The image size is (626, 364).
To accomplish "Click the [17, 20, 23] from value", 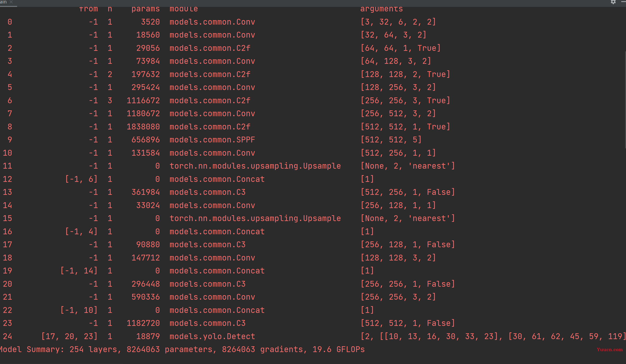I will [69, 336].
